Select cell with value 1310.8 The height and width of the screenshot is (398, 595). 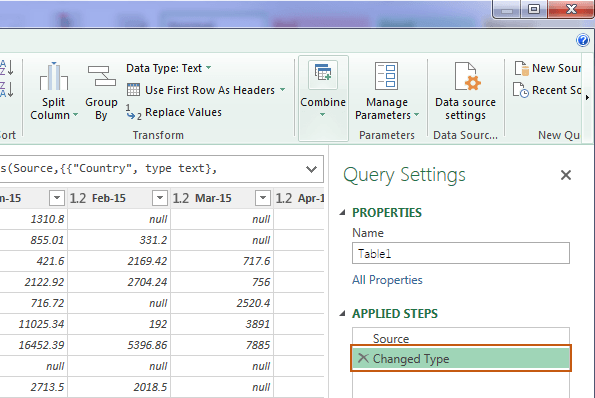[33, 219]
